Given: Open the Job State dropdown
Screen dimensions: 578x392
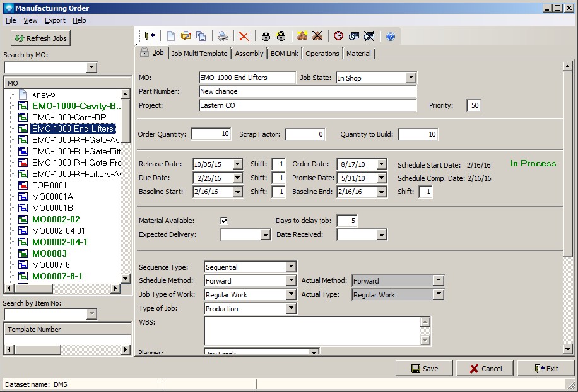Looking at the screenshot, I should click(411, 78).
